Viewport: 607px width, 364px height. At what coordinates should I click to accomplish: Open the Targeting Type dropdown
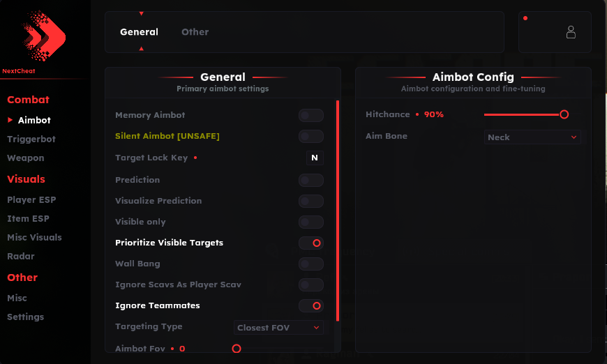tap(278, 327)
